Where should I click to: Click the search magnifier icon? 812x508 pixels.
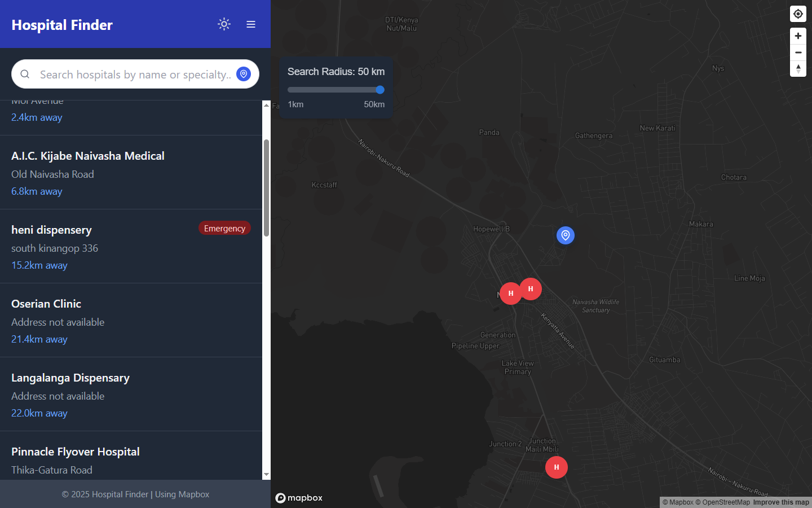tap(25, 74)
